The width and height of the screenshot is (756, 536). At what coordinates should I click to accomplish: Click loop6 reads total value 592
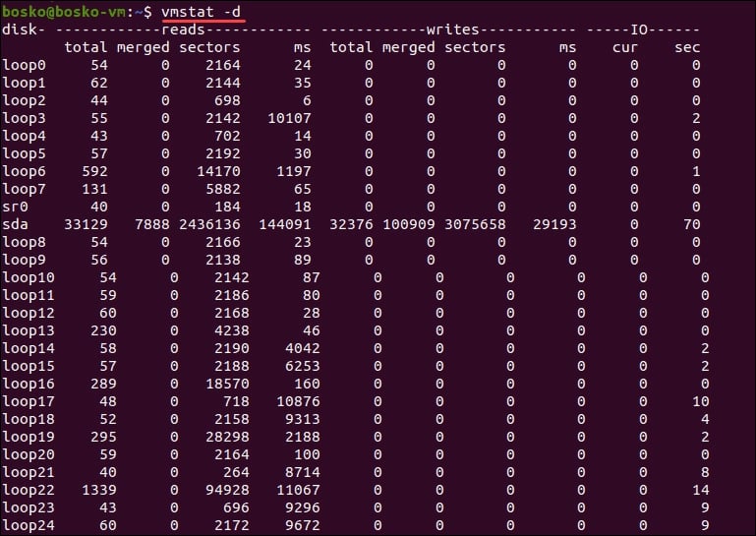pyautogui.click(x=94, y=171)
